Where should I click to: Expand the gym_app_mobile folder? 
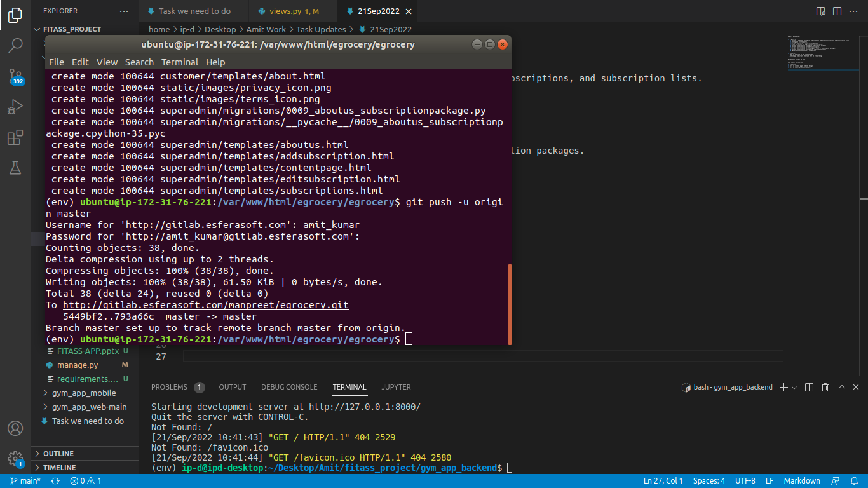click(84, 393)
